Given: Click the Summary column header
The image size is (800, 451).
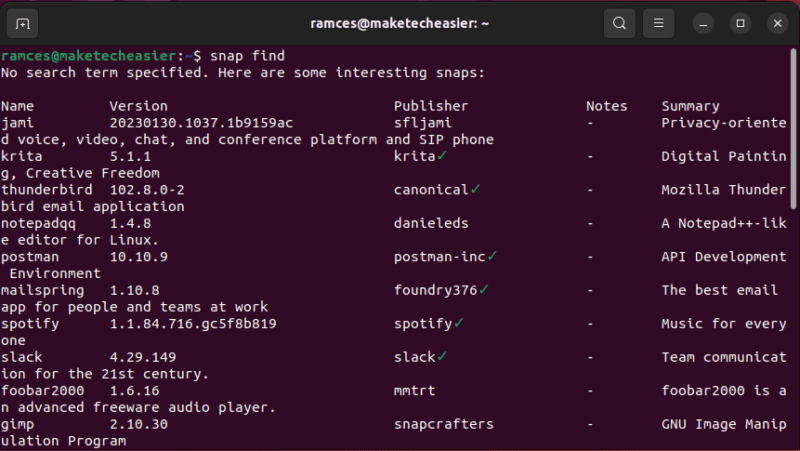Looking at the screenshot, I should coord(690,106).
